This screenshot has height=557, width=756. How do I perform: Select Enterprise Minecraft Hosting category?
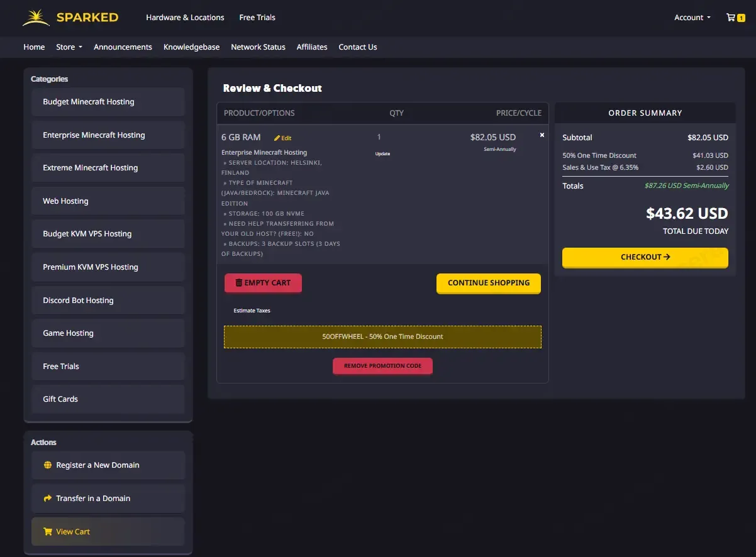coord(108,135)
